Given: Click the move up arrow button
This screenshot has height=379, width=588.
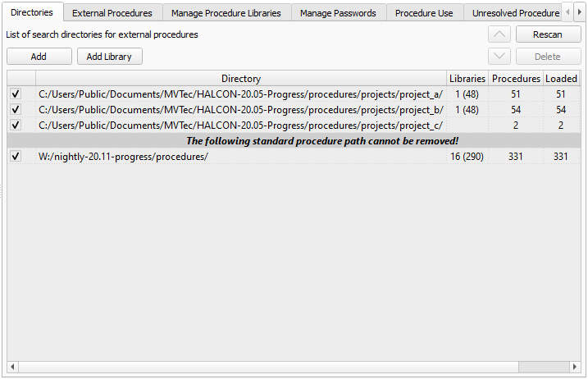Looking at the screenshot, I should coord(499,34).
